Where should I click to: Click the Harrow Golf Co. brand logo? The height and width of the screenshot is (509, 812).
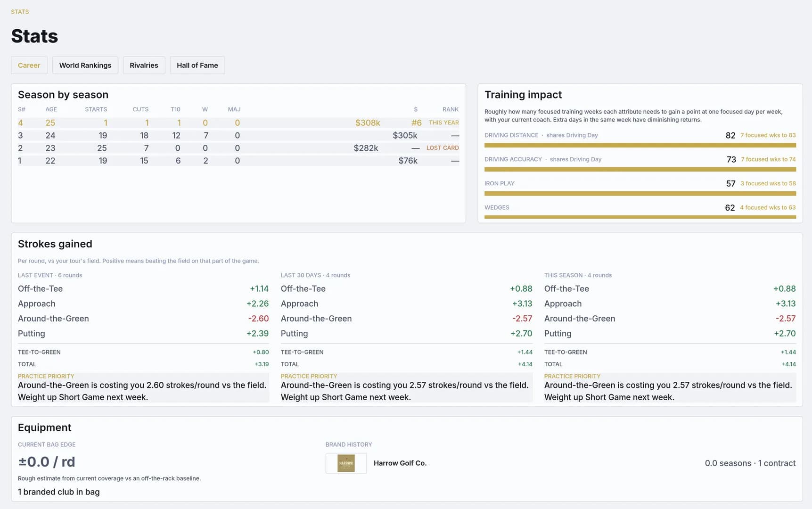[346, 463]
